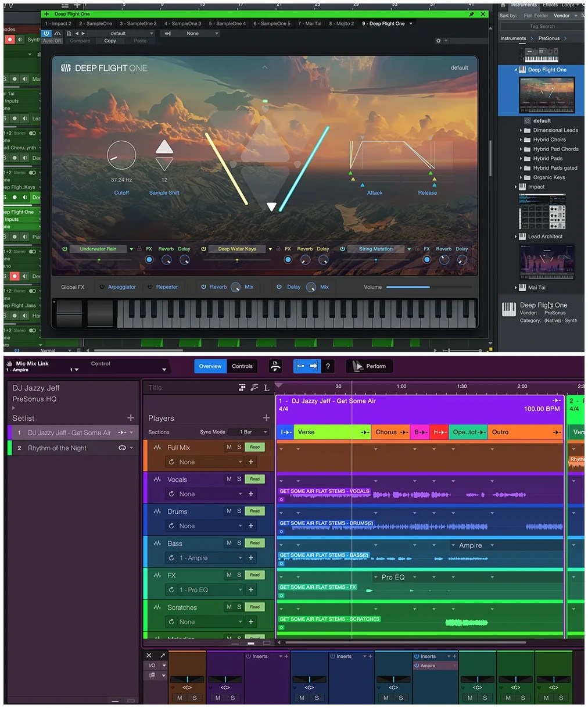Click the Perform button

[370, 366]
